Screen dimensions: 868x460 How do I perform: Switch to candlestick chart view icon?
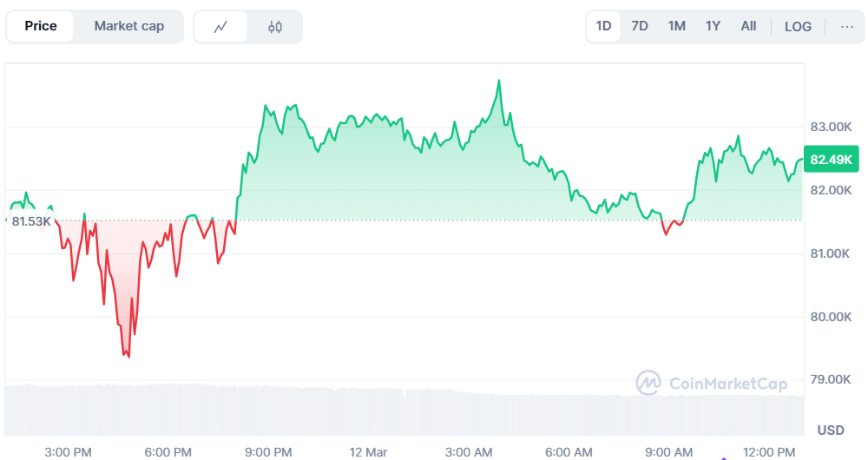click(x=275, y=27)
